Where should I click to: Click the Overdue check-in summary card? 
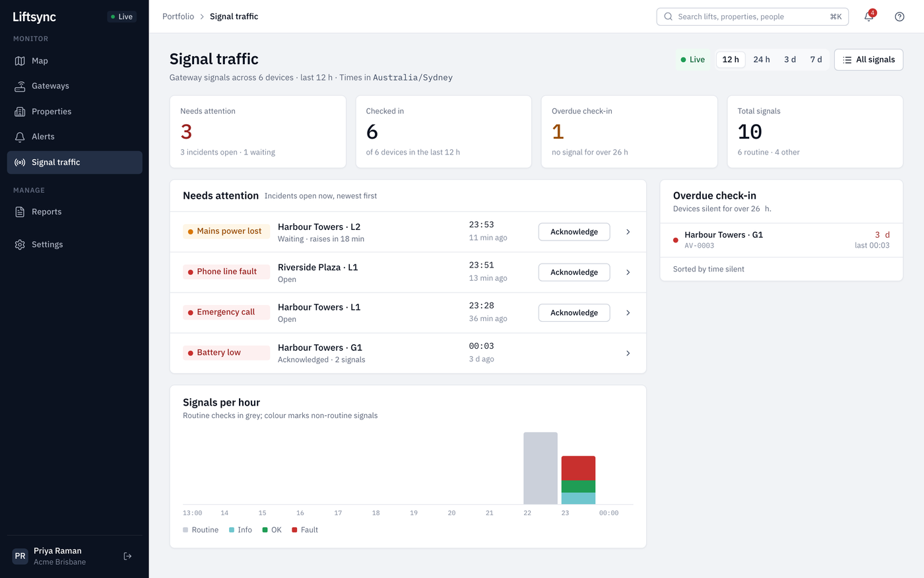tap(629, 132)
